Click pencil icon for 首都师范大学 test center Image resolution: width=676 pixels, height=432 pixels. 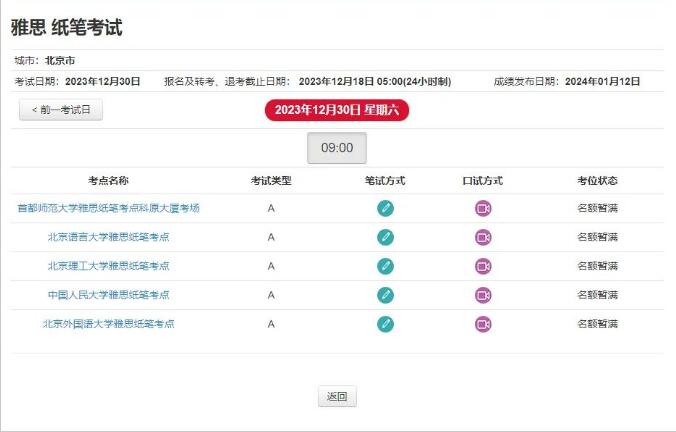coord(385,208)
